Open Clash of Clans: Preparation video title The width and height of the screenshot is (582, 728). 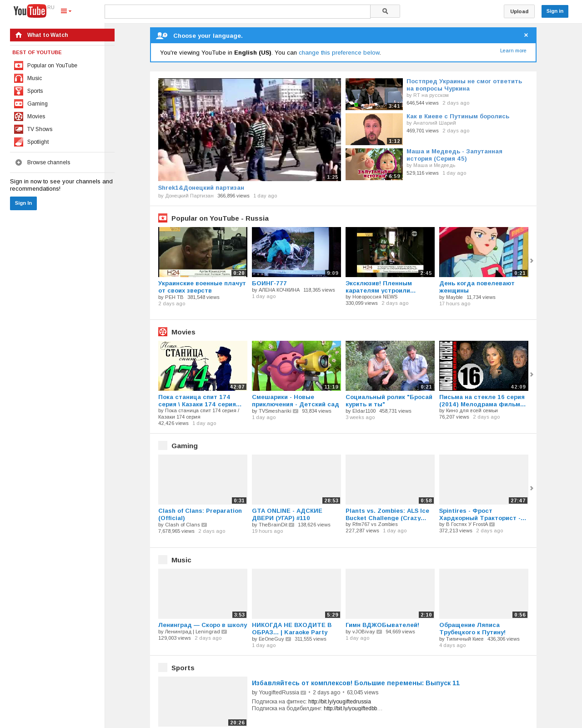[200, 515]
